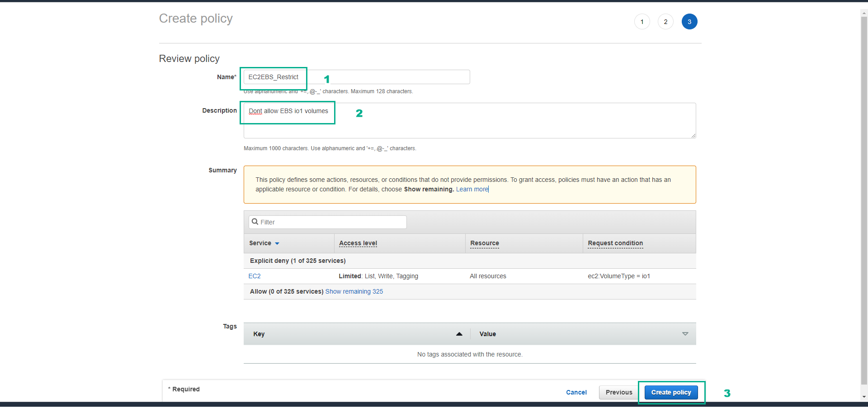The width and height of the screenshot is (868, 409).
Task: Sort tags by Key ascending arrow
Action: tap(459, 334)
